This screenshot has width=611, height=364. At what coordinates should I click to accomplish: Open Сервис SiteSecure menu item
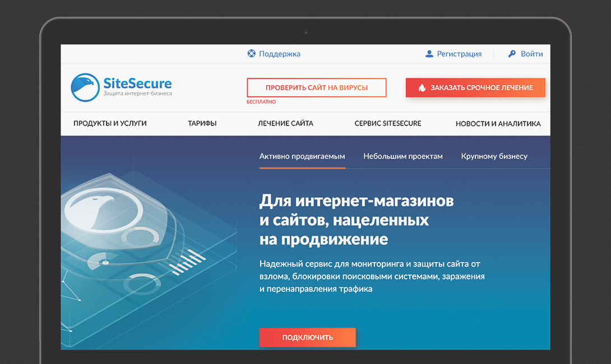click(388, 123)
